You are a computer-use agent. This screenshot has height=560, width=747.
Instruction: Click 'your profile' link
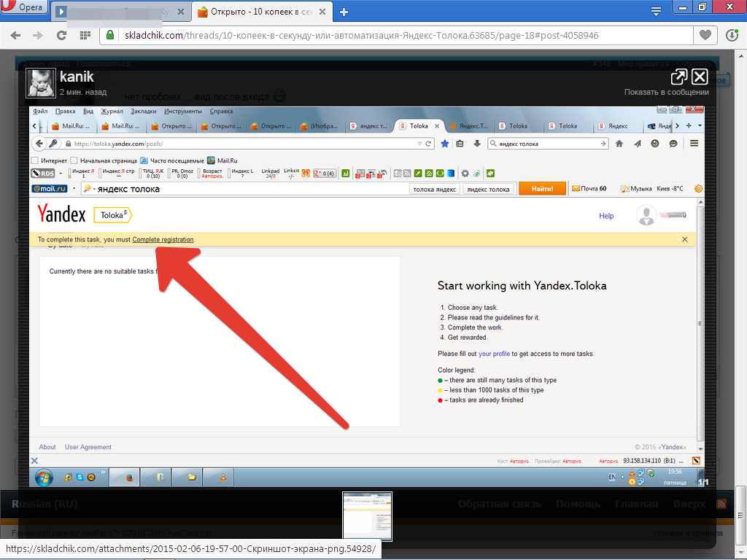click(x=494, y=354)
